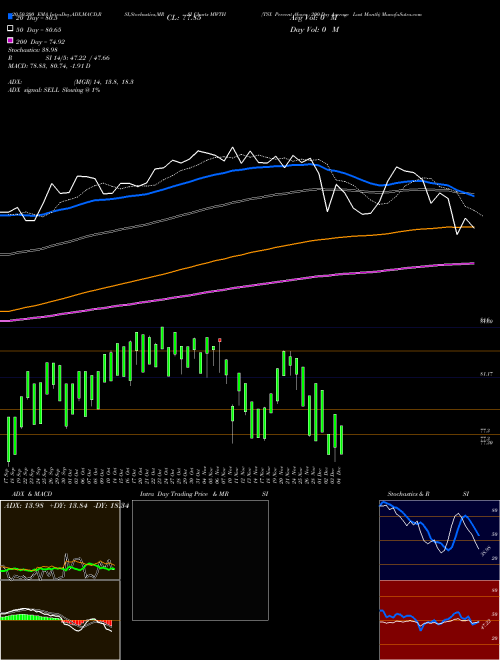The image size is (500, 660).
Task: Click the 81.17 price axis label
Action: pos(485,374)
